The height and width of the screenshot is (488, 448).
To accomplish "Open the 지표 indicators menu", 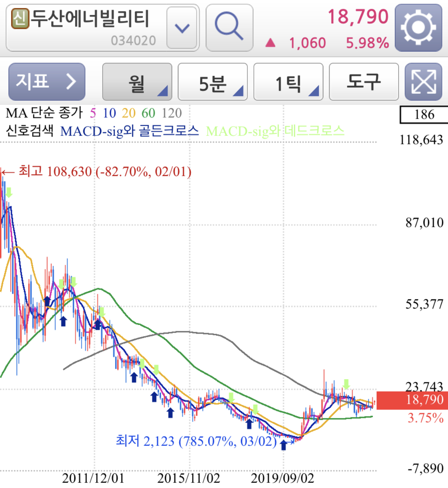I will click(47, 82).
